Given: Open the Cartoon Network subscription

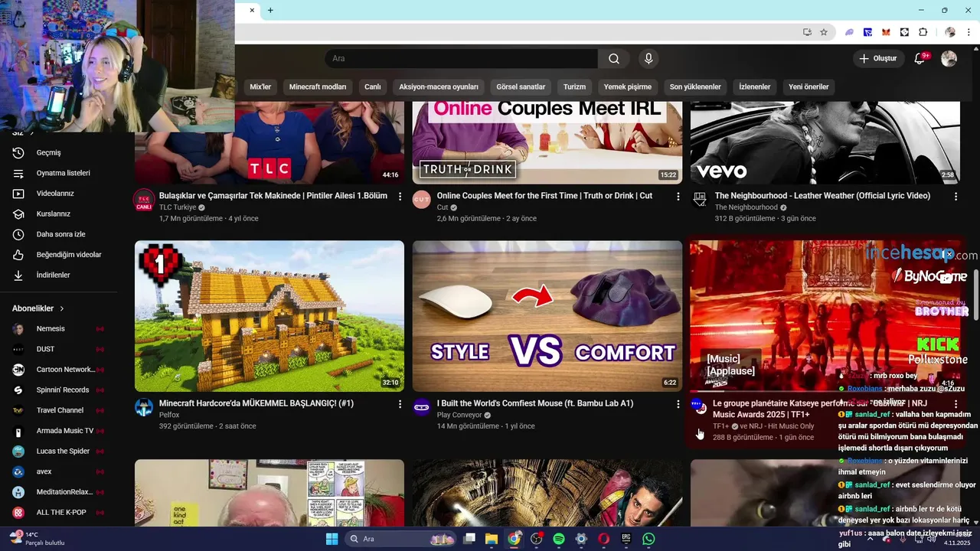Looking at the screenshot, I should point(58,370).
